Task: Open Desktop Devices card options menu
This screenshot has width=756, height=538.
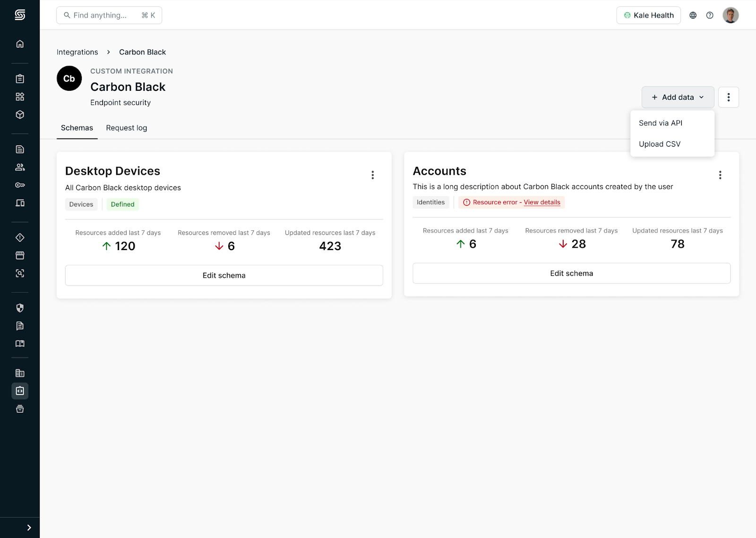Action: 373,175
